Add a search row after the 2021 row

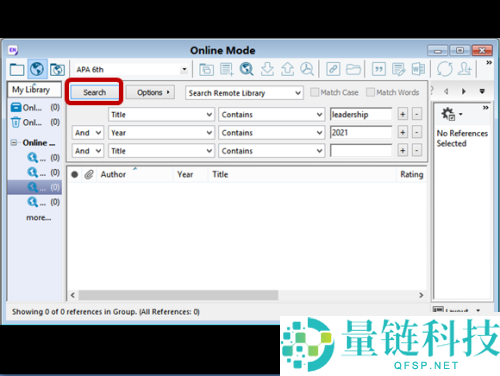point(403,132)
